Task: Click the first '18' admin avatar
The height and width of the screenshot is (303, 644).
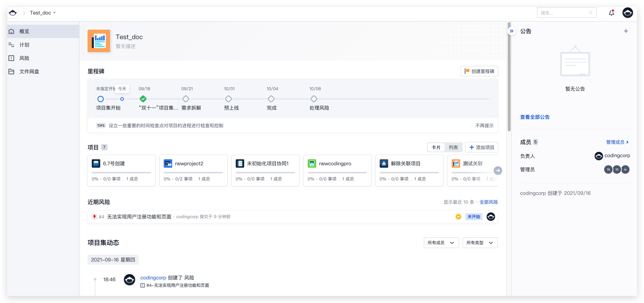Action: coord(608,169)
